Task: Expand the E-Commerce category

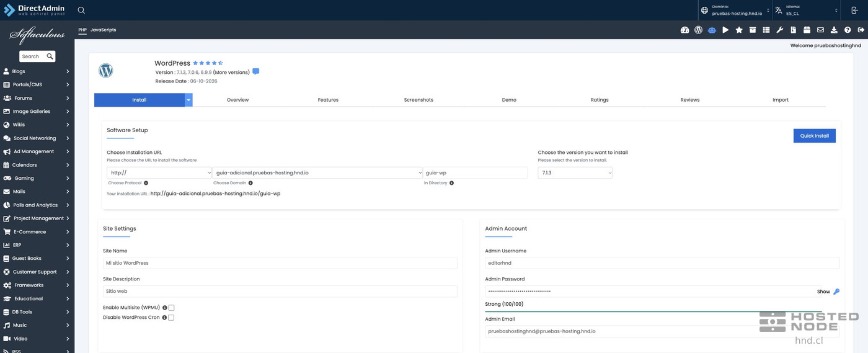Action: click(37, 231)
